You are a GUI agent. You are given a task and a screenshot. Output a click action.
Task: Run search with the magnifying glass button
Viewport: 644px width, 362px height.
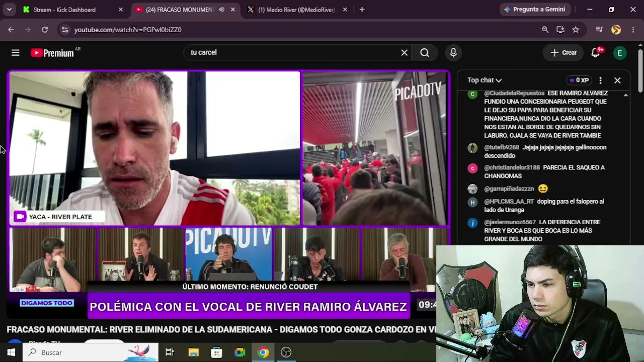pyautogui.click(x=425, y=53)
